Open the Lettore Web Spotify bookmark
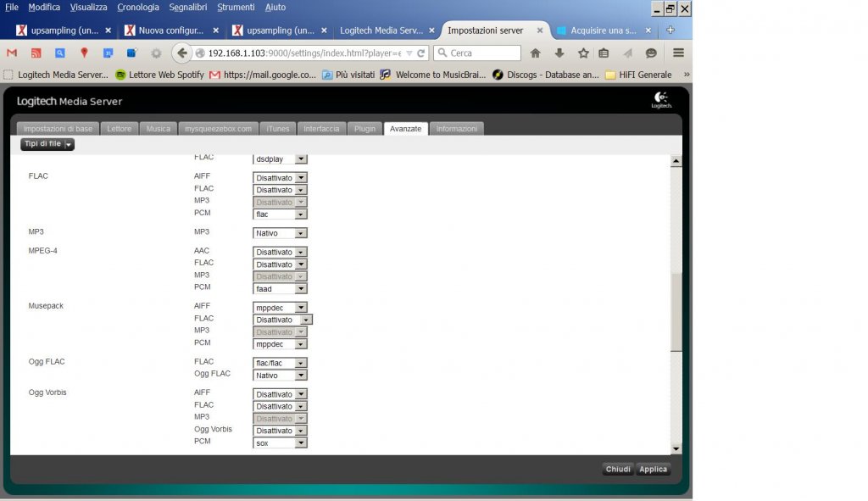The height and width of the screenshot is (501, 868). click(x=159, y=75)
